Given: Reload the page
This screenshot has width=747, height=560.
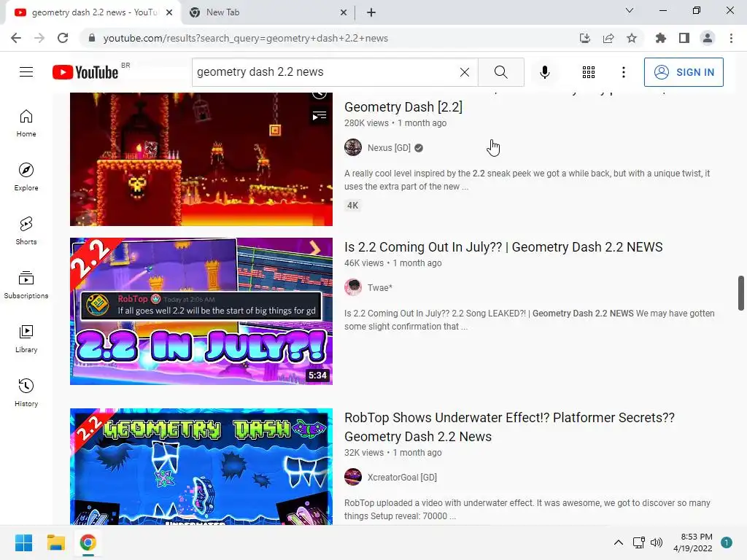Looking at the screenshot, I should pyautogui.click(x=63, y=38).
